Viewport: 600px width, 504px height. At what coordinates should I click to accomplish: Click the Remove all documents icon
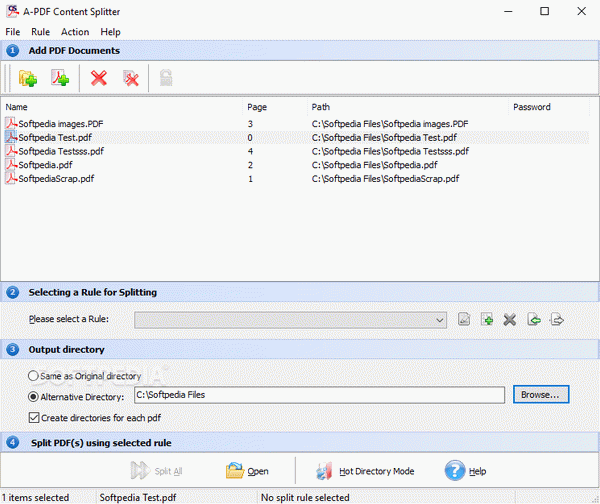[131, 78]
